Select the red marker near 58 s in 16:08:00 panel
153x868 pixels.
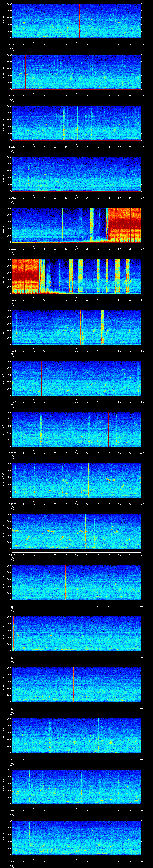tap(138, 378)
